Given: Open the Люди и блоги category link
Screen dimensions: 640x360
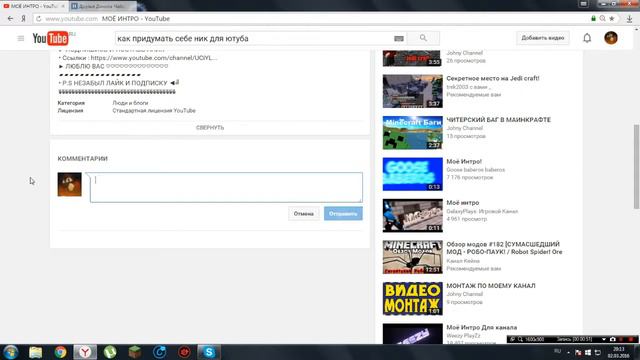Looking at the screenshot, I should tap(130, 103).
